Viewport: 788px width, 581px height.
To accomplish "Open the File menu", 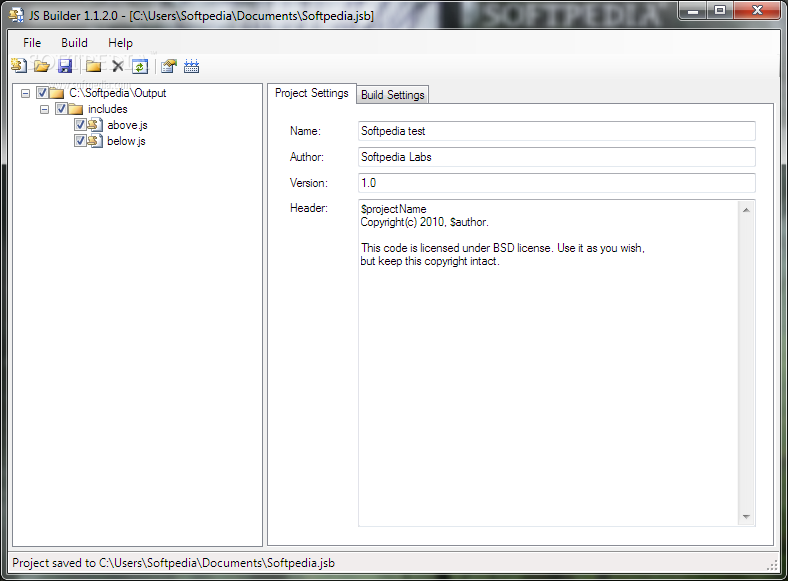I will coord(32,43).
